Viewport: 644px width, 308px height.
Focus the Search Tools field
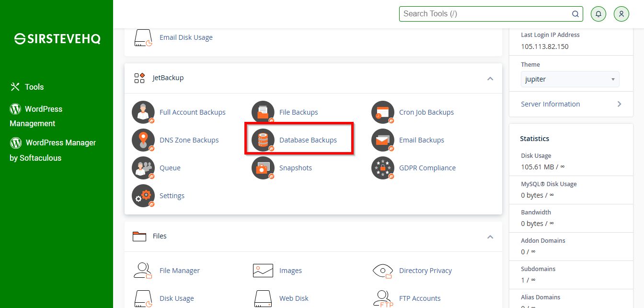[491, 14]
